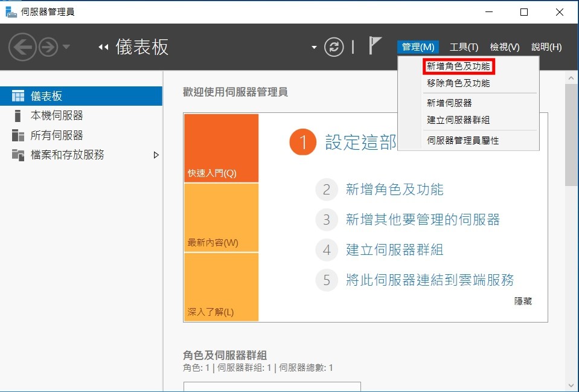Click the 歡迎使用伺服器管理員 heading
579x392 pixels.
pos(235,92)
